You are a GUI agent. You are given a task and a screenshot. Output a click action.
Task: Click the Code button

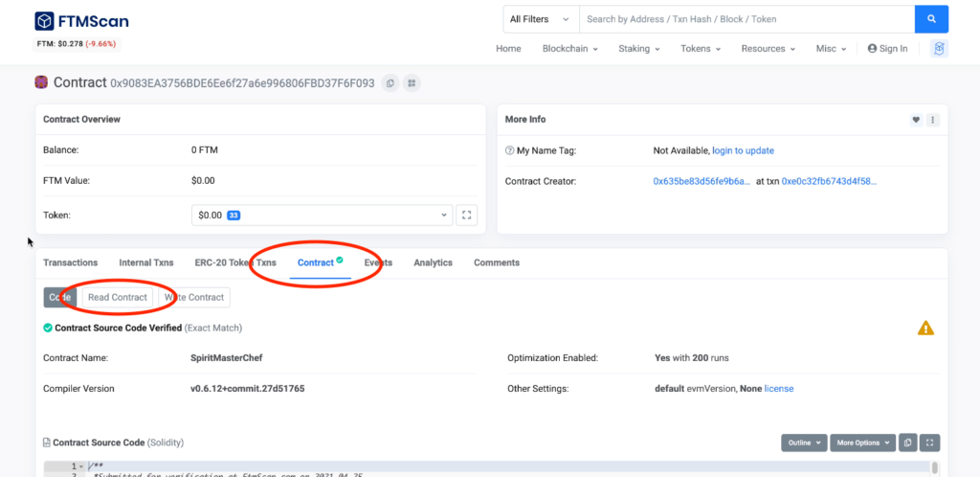[x=59, y=298]
